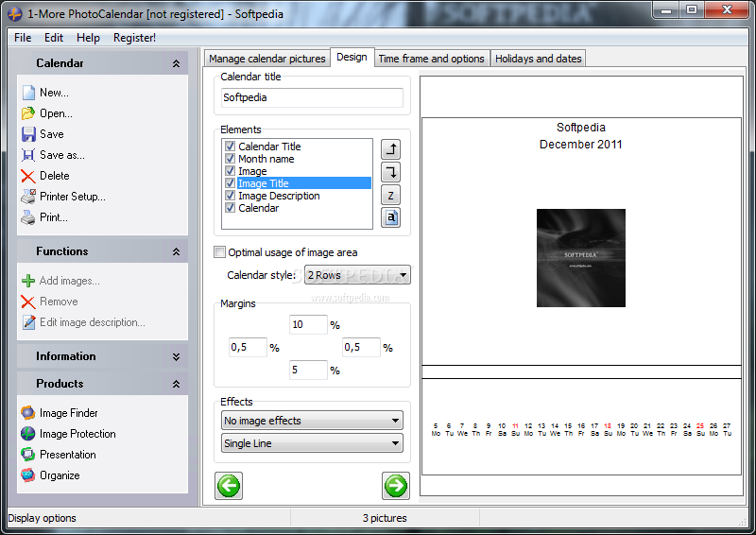The image size is (756, 535).
Task: Click the green plus Add images icon
Action: point(28,281)
